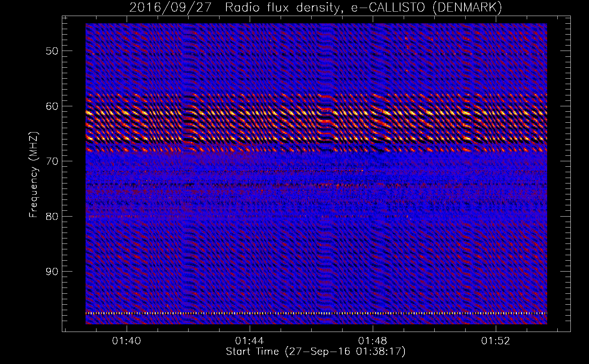Click the dotted yellow line near 98 MHz
Viewport: 589px width, 364px height.
(316, 313)
